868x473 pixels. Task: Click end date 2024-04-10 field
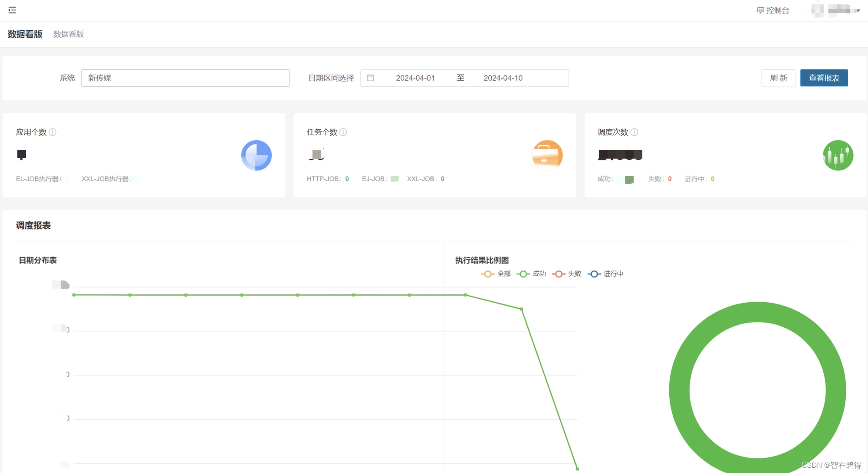(503, 78)
